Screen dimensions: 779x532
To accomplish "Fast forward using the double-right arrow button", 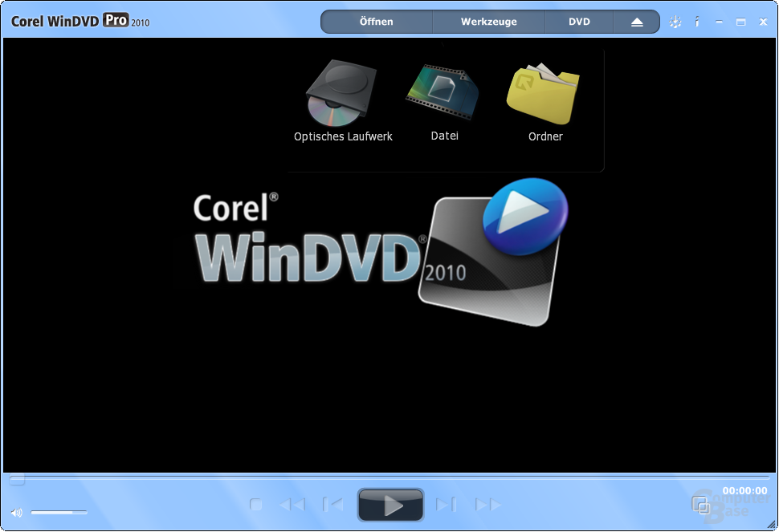I will pyautogui.click(x=487, y=505).
